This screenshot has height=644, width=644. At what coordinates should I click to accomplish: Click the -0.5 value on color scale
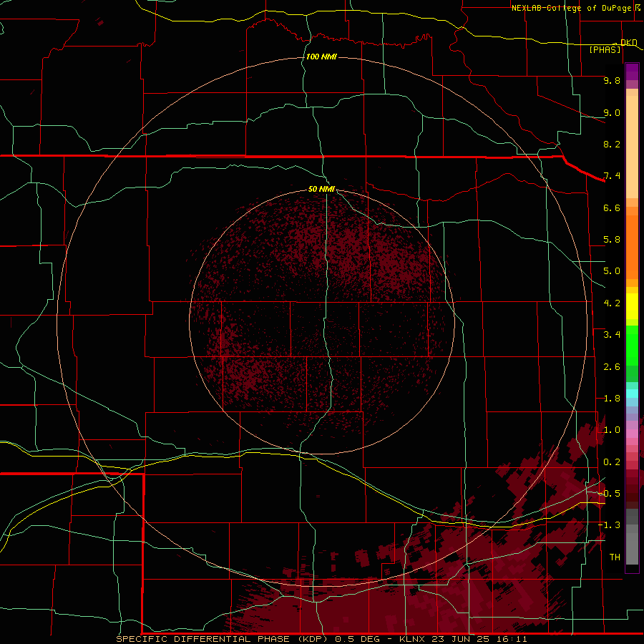pyautogui.click(x=609, y=494)
